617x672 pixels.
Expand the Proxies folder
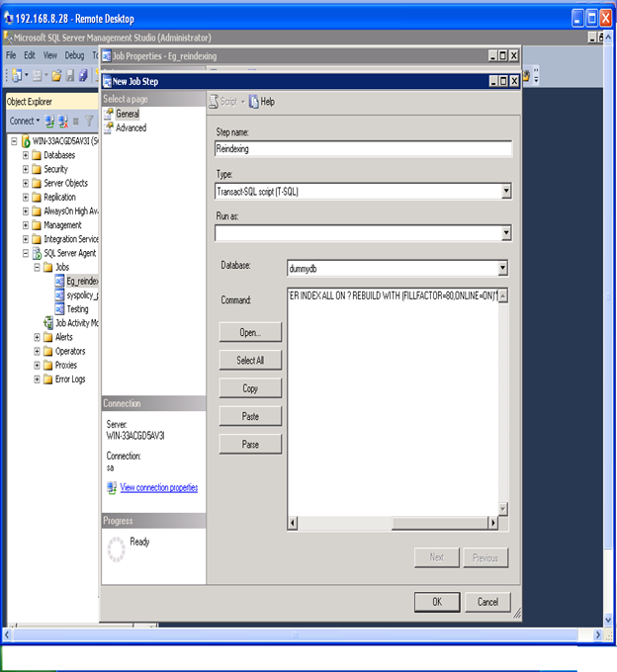click(38, 365)
